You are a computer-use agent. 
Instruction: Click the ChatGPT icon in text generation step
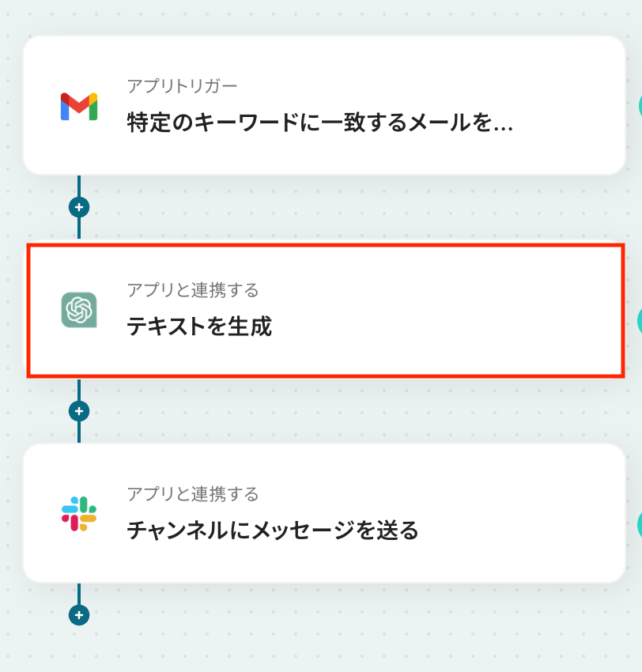(79, 310)
